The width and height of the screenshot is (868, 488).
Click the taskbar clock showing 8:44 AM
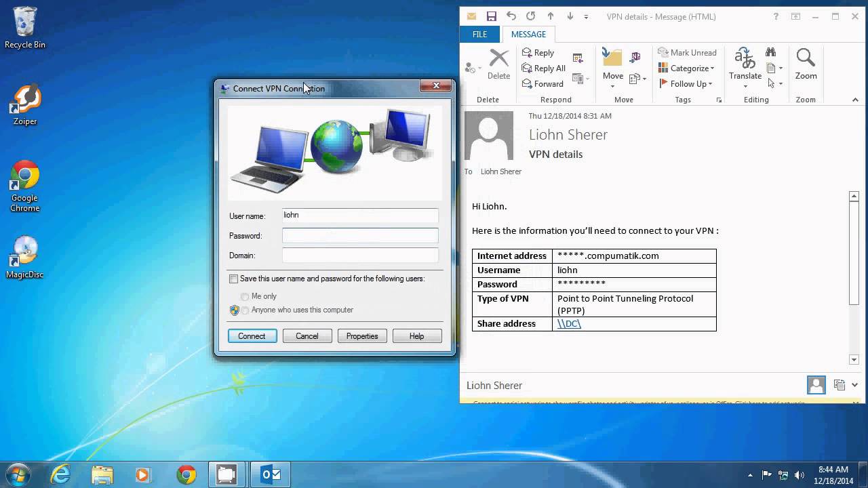click(833, 474)
